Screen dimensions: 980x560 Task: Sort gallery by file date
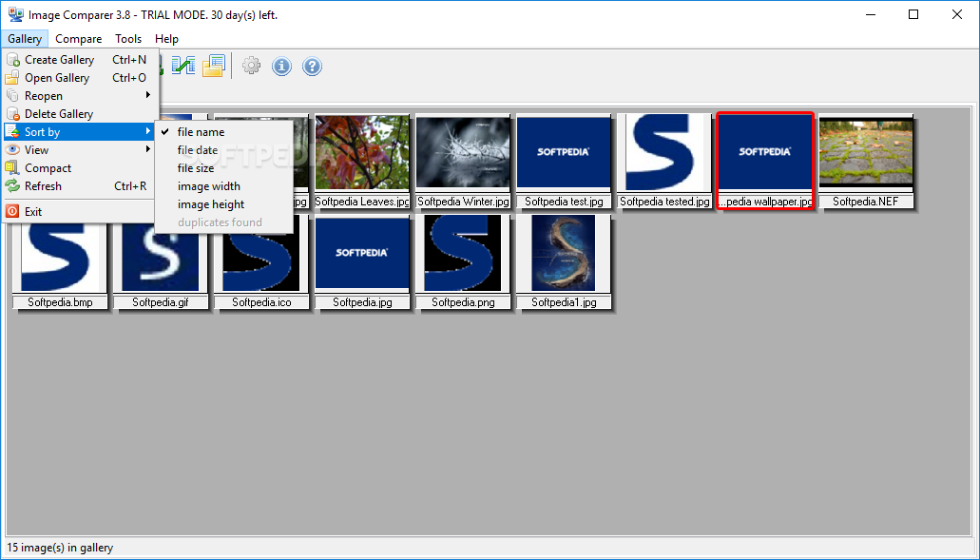(223, 150)
